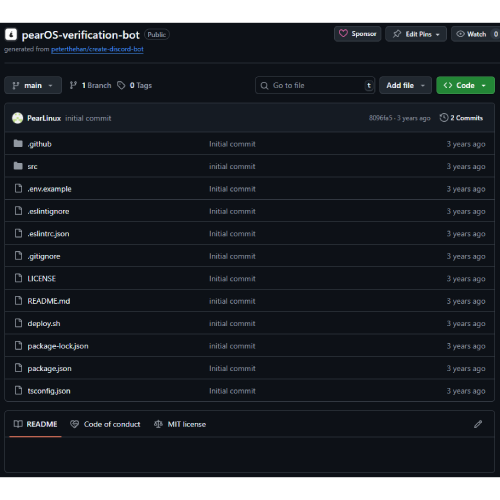Screen dimensions: 500x500
Task: Open the .env.example file
Action: point(49,189)
